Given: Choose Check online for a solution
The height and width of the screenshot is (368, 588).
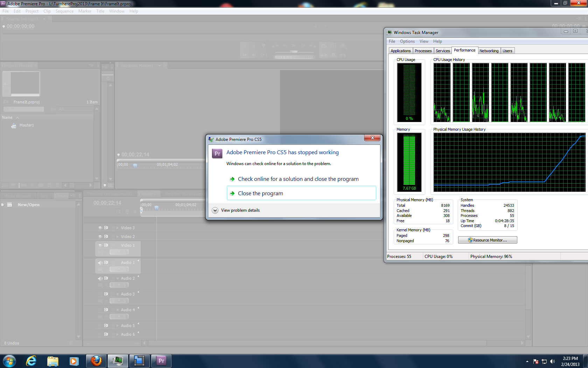Looking at the screenshot, I should point(298,179).
